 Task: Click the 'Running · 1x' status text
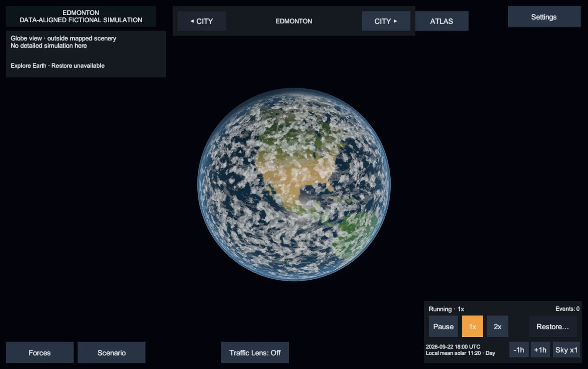pos(447,309)
